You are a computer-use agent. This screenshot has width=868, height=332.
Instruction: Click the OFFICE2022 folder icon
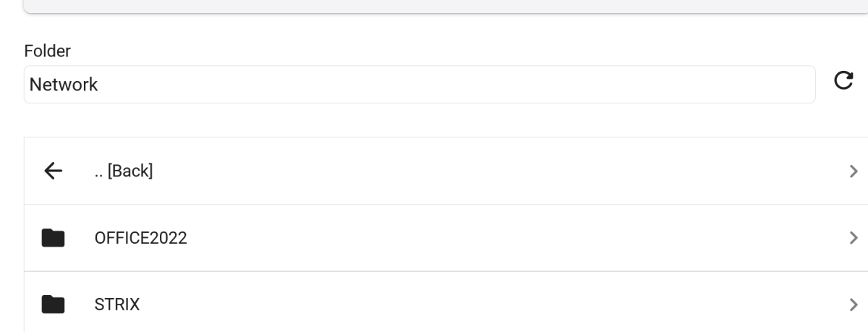(53, 237)
